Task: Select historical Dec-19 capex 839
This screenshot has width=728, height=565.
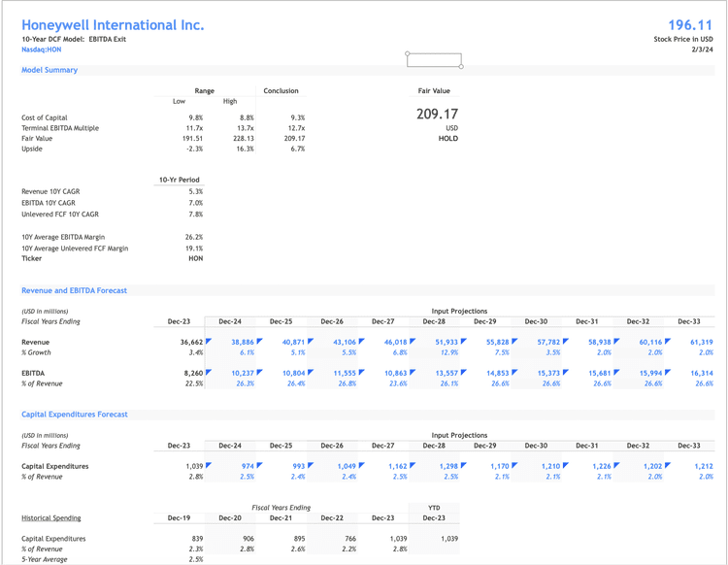Action: [197, 539]
